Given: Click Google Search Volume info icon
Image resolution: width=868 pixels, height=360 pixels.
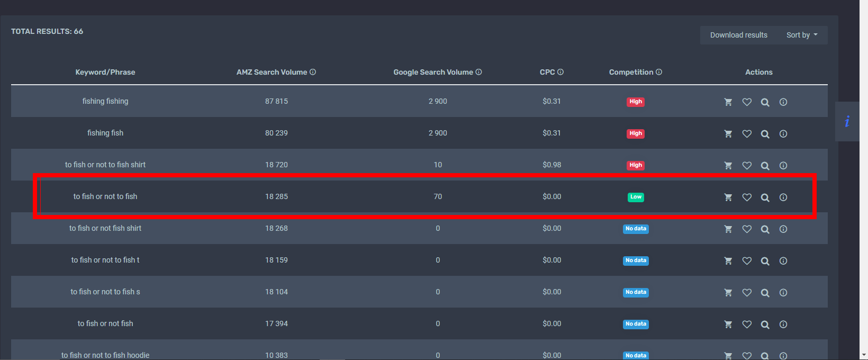Looking at the screenshot, I should point(478,72).
